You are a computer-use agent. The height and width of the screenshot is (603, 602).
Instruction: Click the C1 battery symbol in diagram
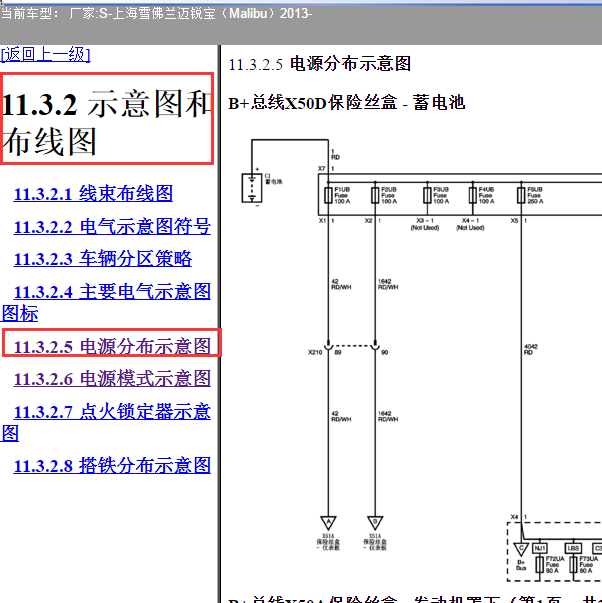coord(252,188)
